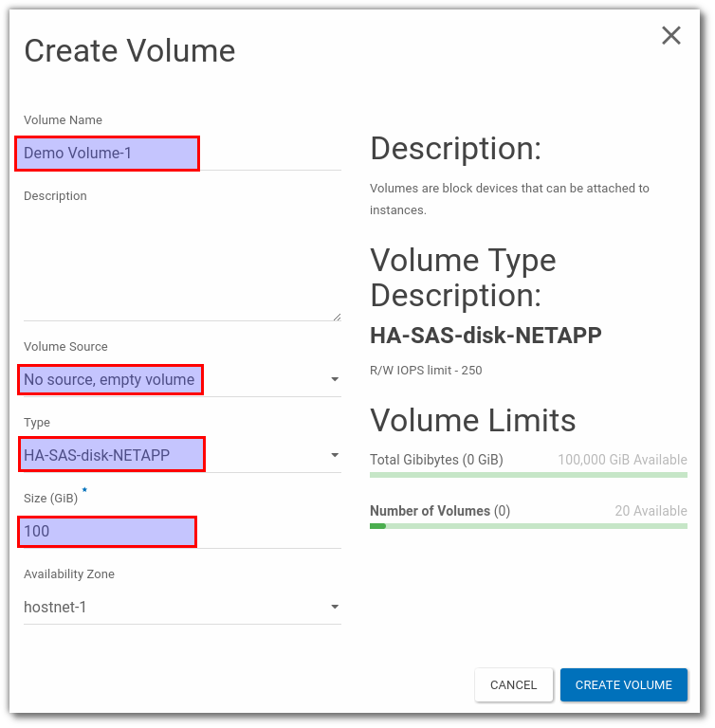715x728 pixels.
Task: Click the hostnet-1 availability zone value
Action: coord(55,608)
